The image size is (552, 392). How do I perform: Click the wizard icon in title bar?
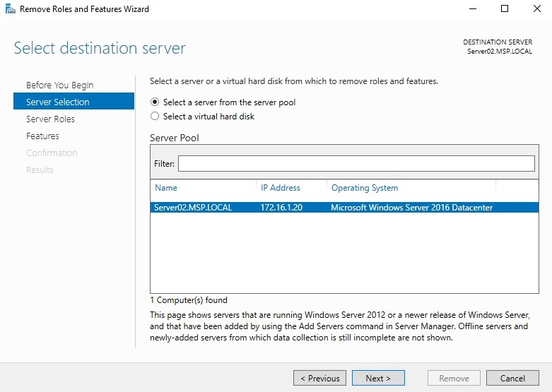click(x=10, y=9)
